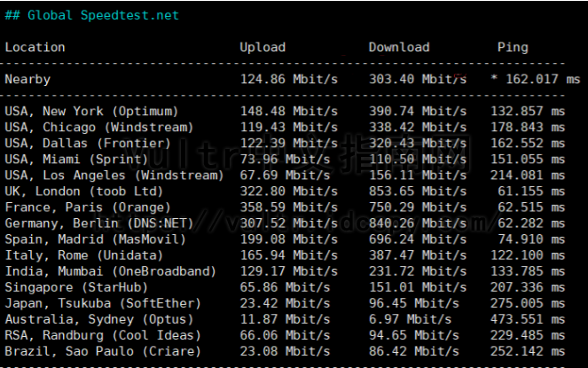This screenshot has width=588, height=368.
Task: Click Paris download 750.29 Mbit/s
Action: [x=418, y=207]
